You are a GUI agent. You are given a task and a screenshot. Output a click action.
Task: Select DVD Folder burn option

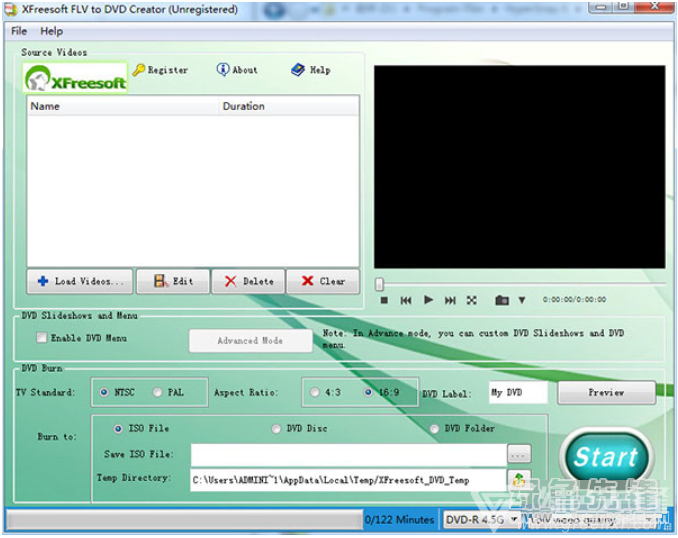tap(434, 429)
